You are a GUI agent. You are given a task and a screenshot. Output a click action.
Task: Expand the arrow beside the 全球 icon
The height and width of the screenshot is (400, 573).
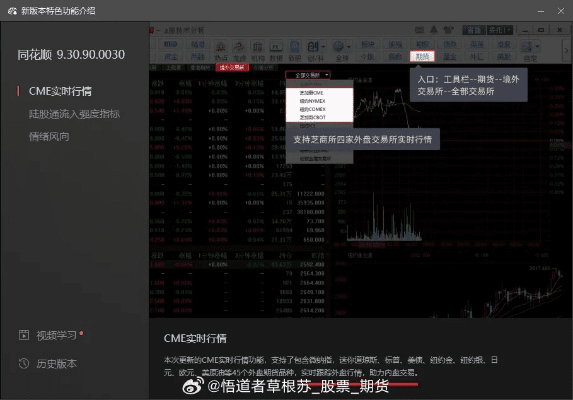[349, 47]
